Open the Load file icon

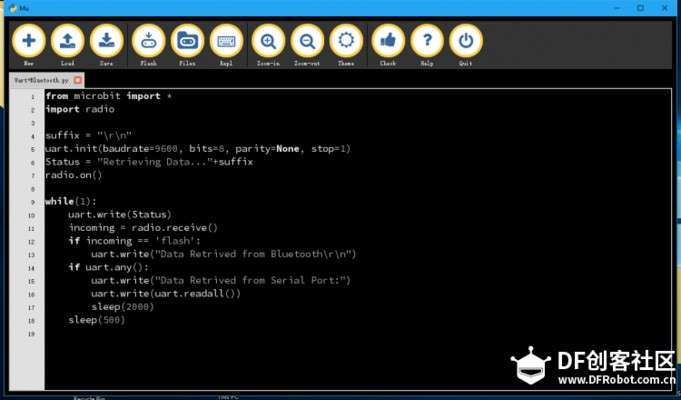coord(68,41)
